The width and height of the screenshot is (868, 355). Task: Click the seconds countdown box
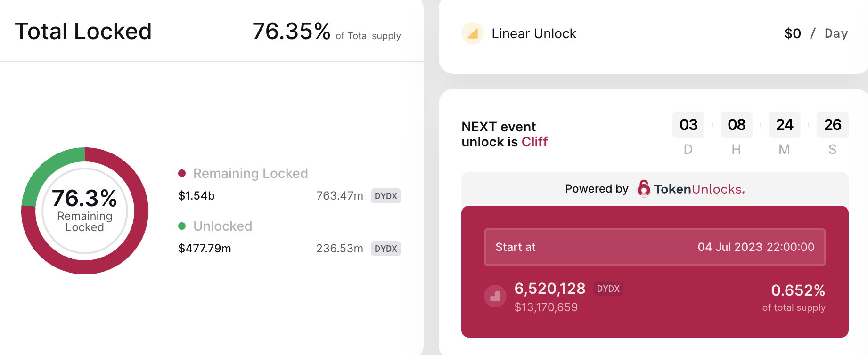(x=832, y=125)
